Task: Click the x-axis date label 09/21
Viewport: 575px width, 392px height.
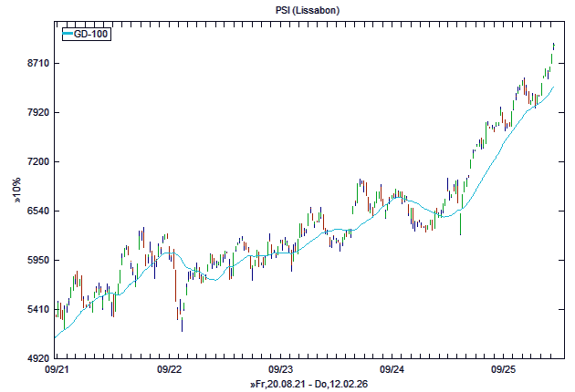Action: coord(57,369)
